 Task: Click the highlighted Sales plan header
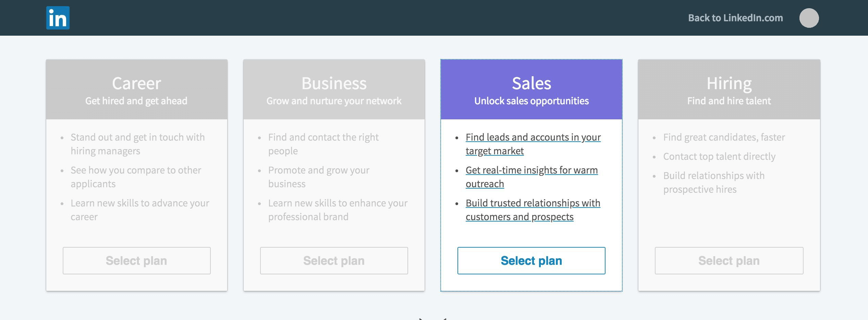(x=531, y=83)
